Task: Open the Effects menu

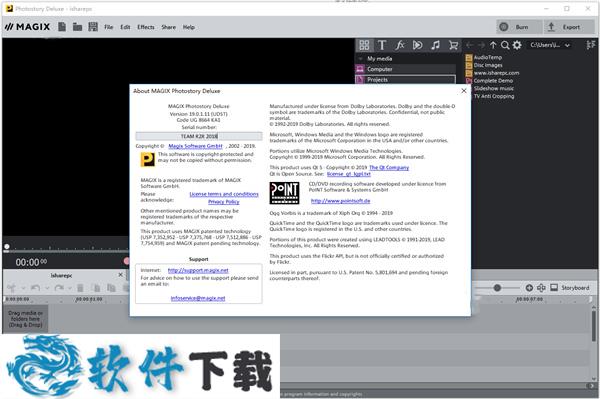Action: tap(146, 27)
